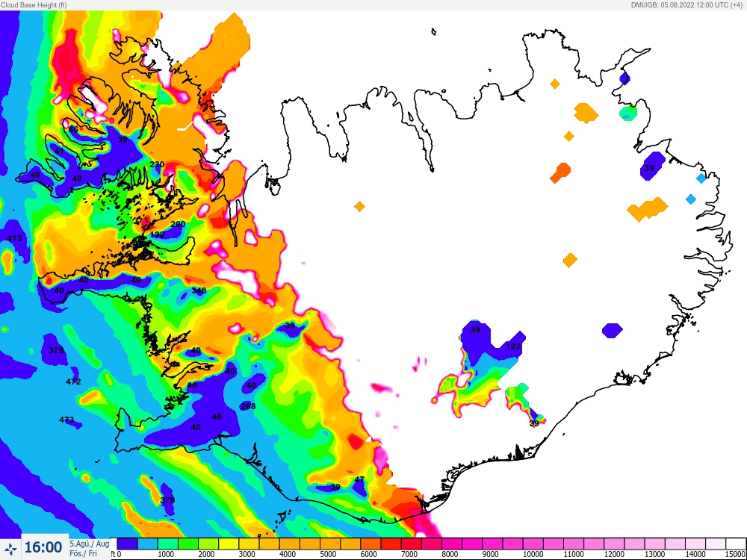The image size is (747, 560).
Task: Pick the teal swatch at 1000 in legend
Action: click(x=167, y=544)
